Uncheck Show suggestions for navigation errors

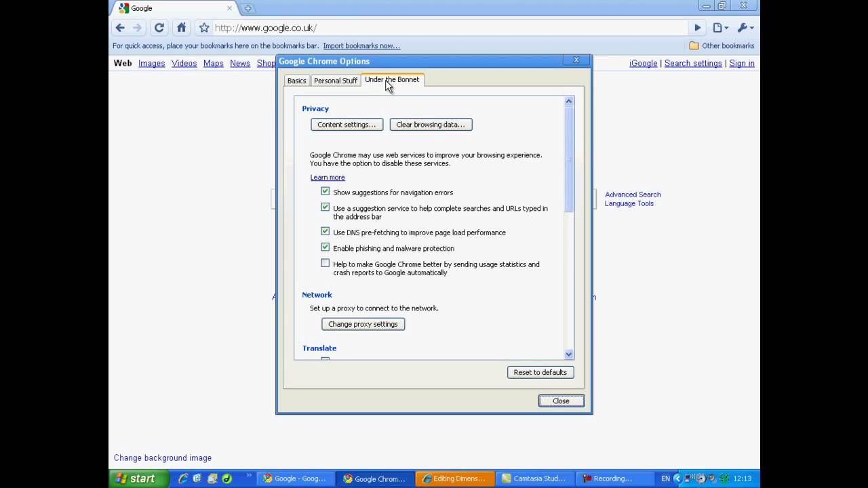click(x=325, y=192)
